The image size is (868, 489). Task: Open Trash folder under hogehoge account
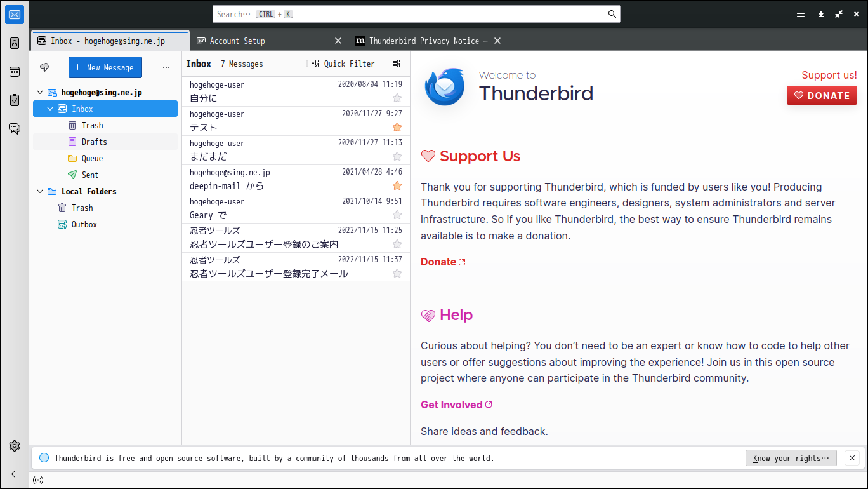tap(105, 125)
